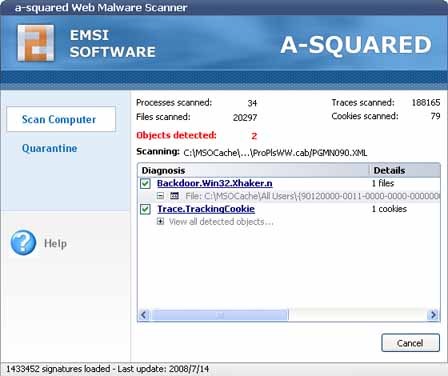
Task: Click the '1 files' details cell
Action: pos(383,183)
